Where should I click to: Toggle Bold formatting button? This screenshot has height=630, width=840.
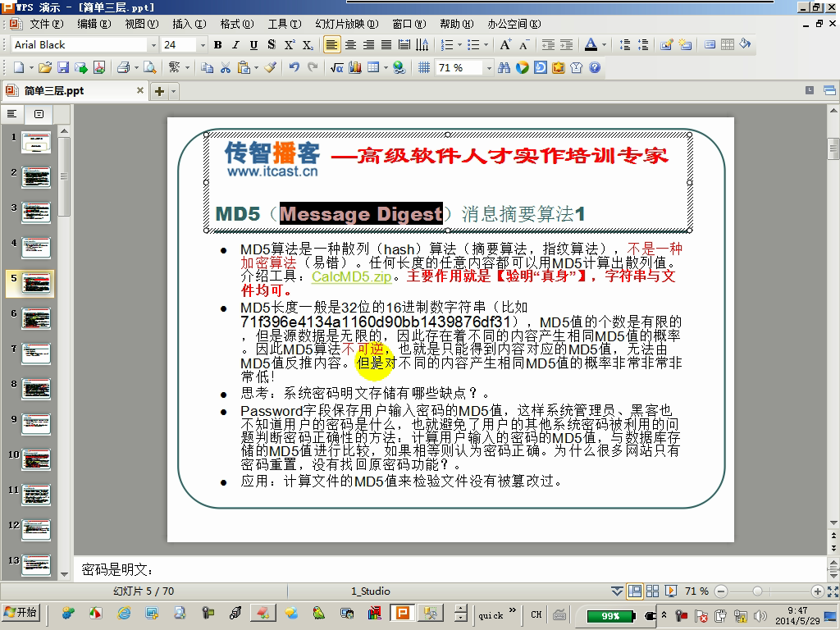click(217, 45)
